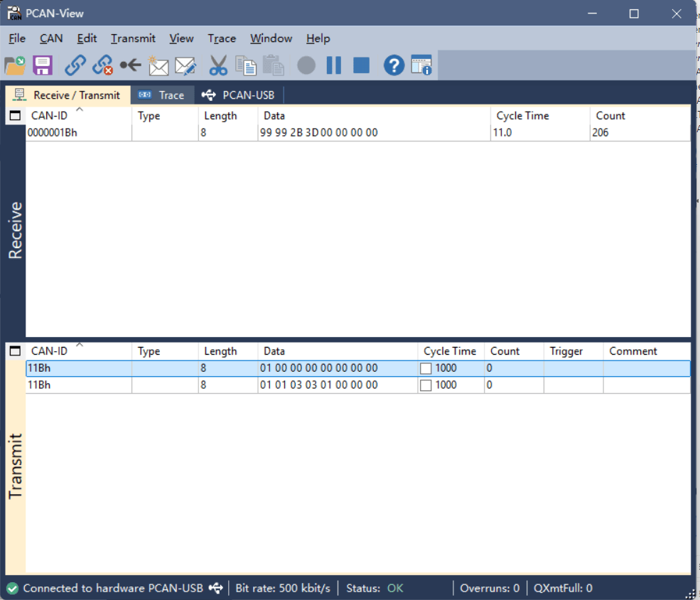Save with the purple floppy disk icon
Viewport: 700px width, 600px height.
click(x=43, y=66)
